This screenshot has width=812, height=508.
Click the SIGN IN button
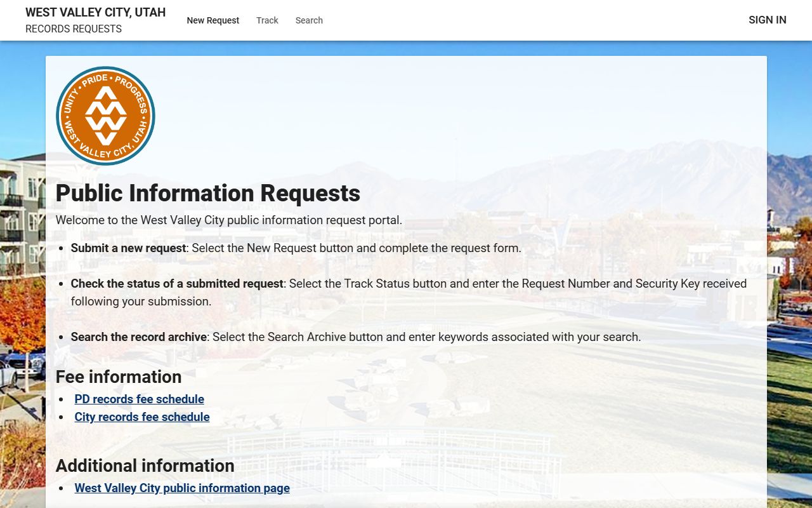[x=767, y=20]
